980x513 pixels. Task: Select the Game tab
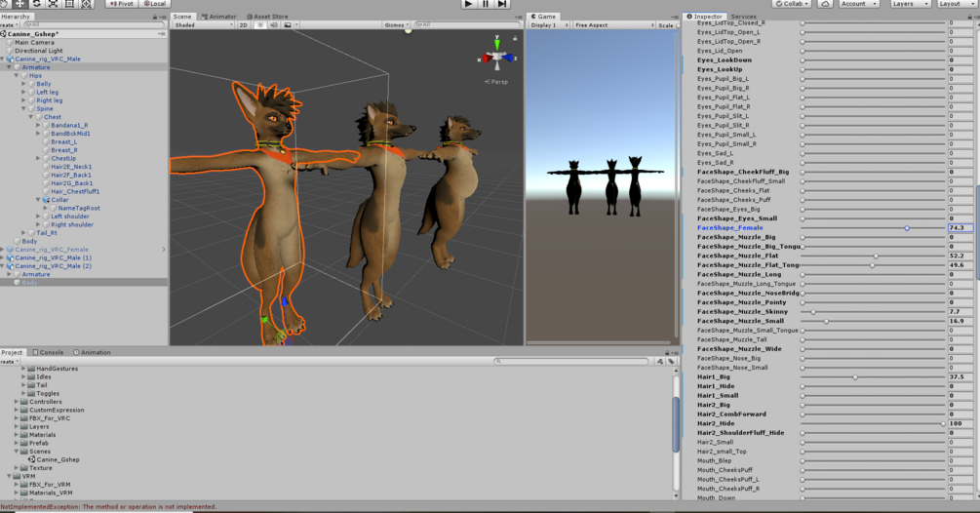543,17
